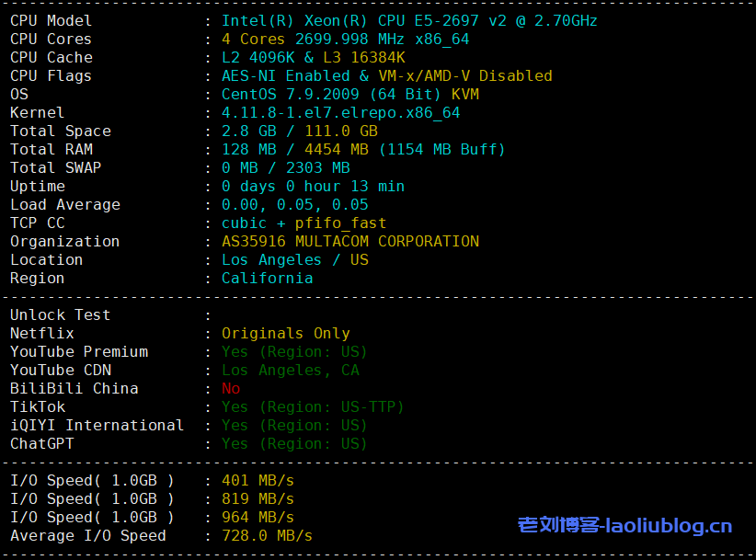Click the red No beside BiliBili China
756x560 pixels.
click(231, 388)
